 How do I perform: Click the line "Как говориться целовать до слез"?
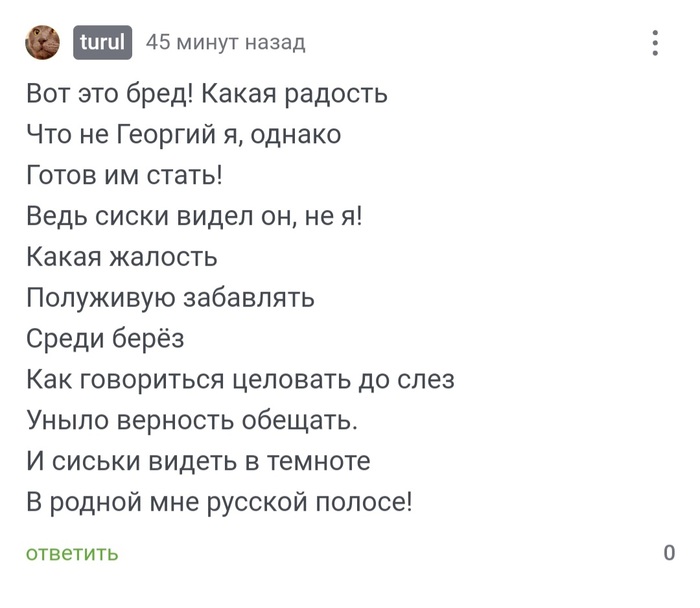240,380
